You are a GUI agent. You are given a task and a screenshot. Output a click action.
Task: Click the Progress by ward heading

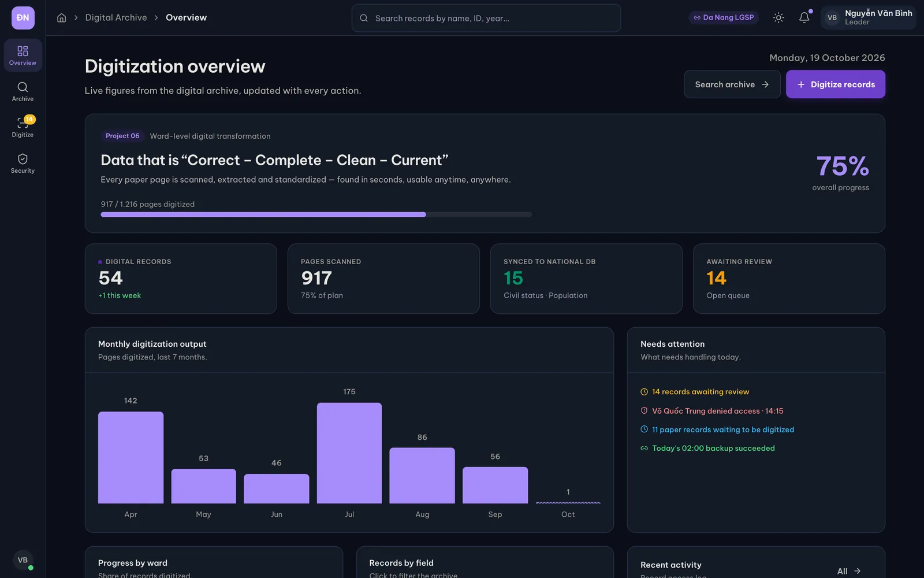click(x=133, y=563)
